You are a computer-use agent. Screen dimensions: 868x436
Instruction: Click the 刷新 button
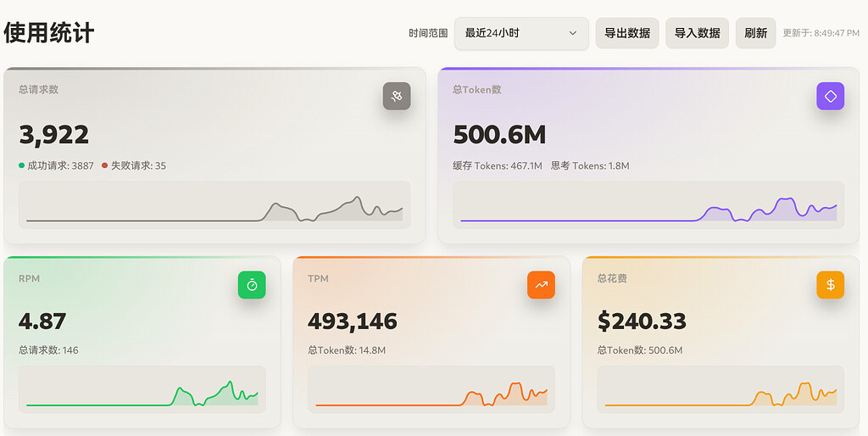[755, 33]
